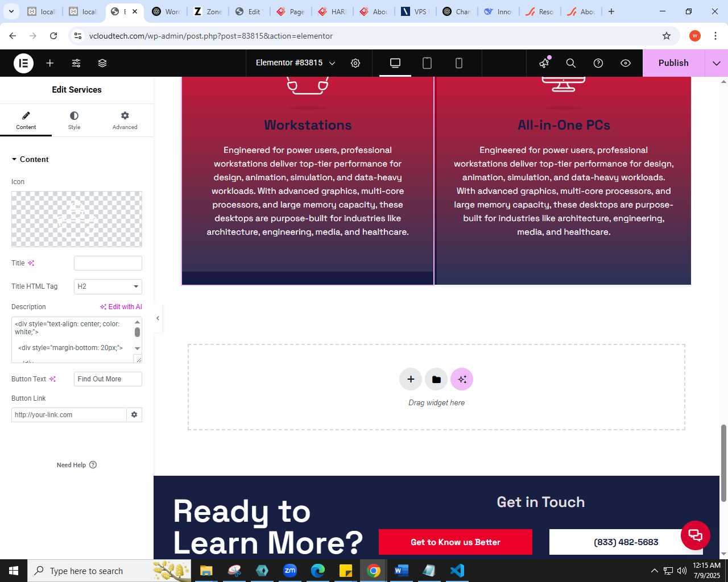The height and width of the screenshot is (582, 728).
Task: Choose the Icon image placeholder
Action: tap(77, 219)
